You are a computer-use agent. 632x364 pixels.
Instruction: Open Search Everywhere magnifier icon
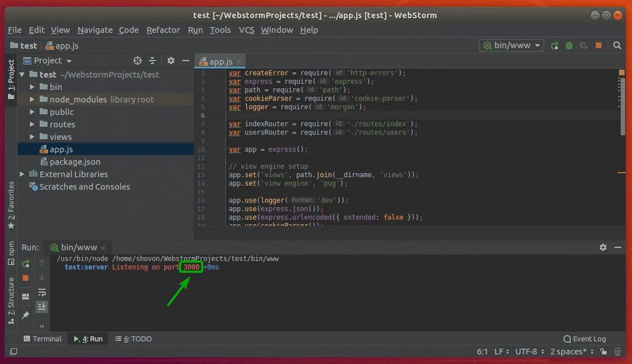[617, 45]
